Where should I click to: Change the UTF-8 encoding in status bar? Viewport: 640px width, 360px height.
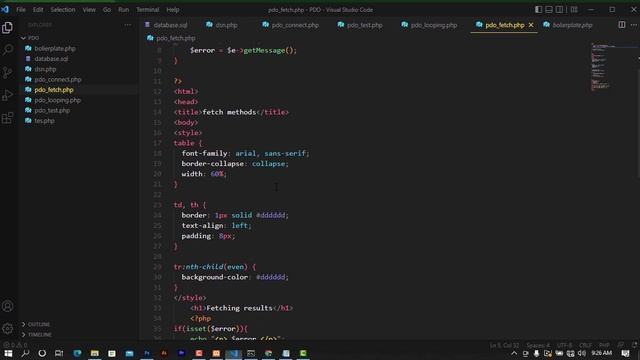pyautogui.click(x=564, y=345)
